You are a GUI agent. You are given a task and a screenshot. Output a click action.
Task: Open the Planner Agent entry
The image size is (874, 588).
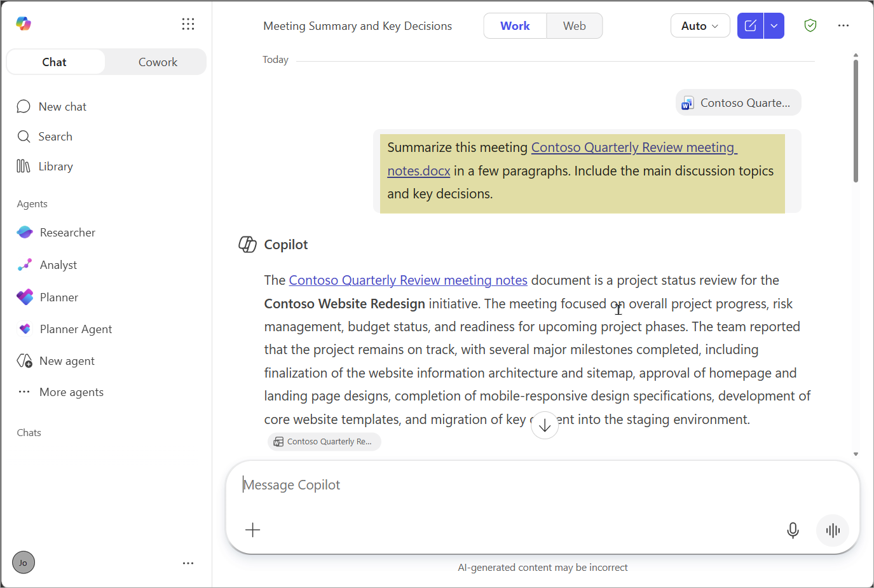(x=64, y=329)
